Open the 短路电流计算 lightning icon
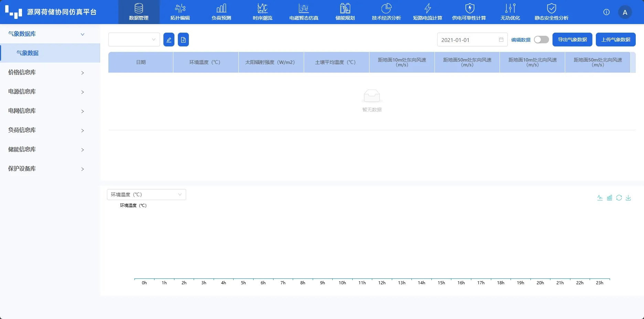This screenshot has height=319, width=644. coord(428,8)
